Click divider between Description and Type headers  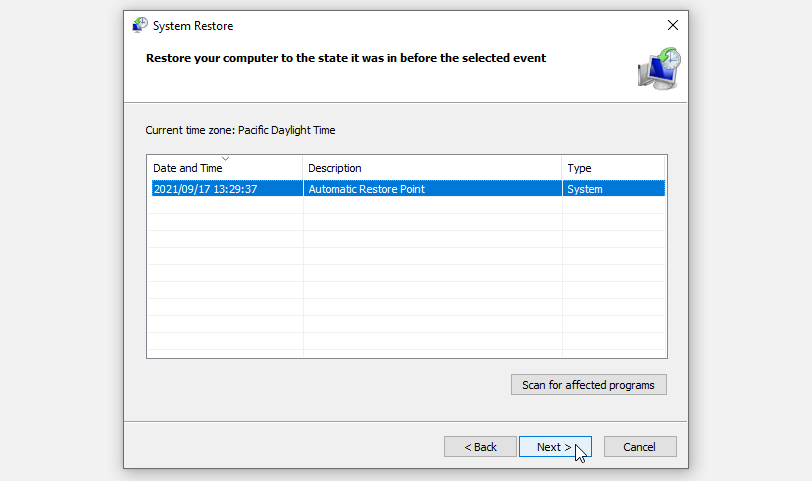tap(562, 168)
